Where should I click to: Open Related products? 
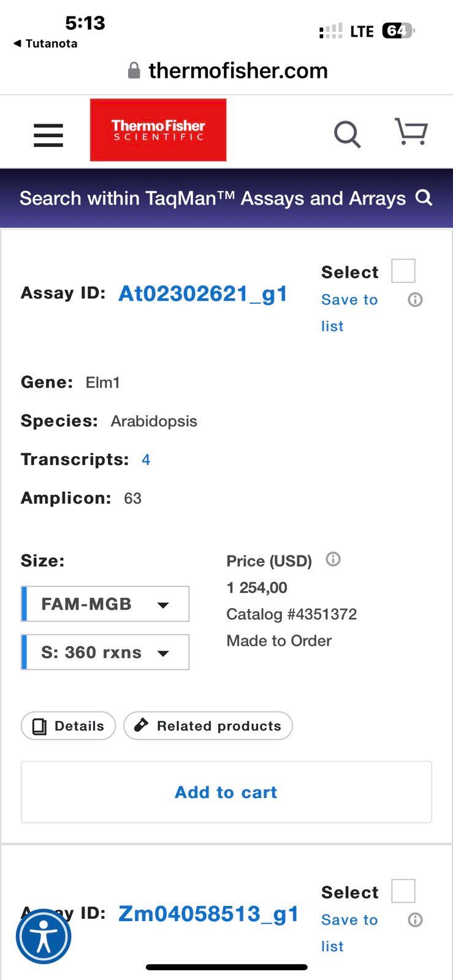tap(208, 726)
